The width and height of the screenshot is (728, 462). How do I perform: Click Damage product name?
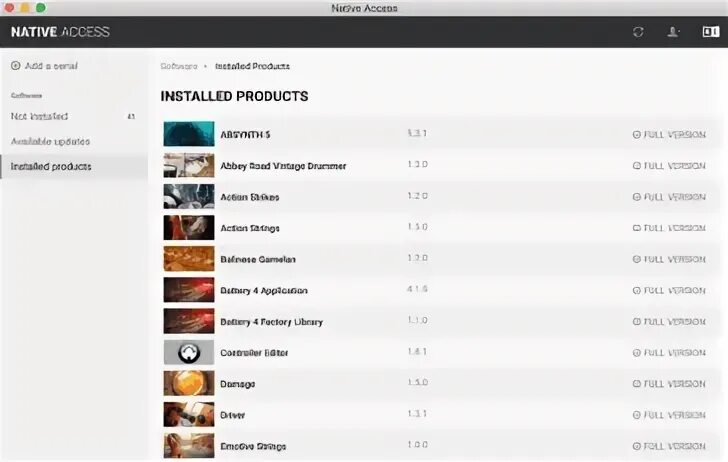click(x=238, y=384)
